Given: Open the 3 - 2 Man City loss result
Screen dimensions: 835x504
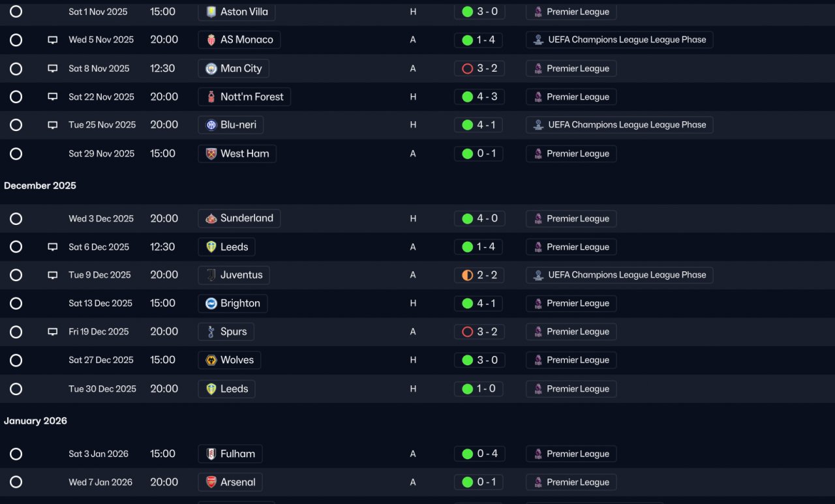Looking at the screenshot, I should click(x=479, y=68).
